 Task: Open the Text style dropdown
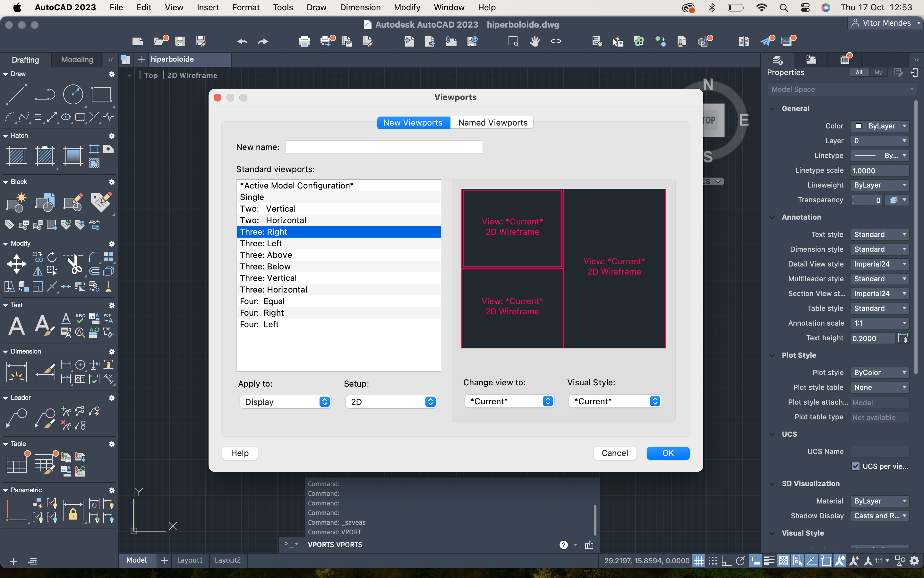(x=879, y=234)
